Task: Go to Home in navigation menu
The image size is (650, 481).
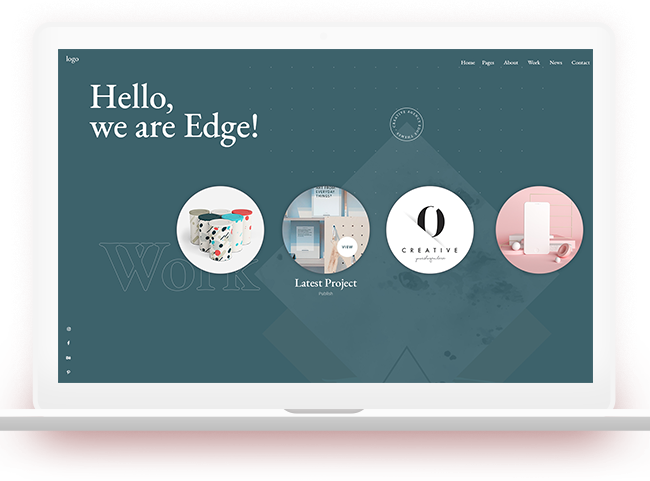Action: pos(467,63)
